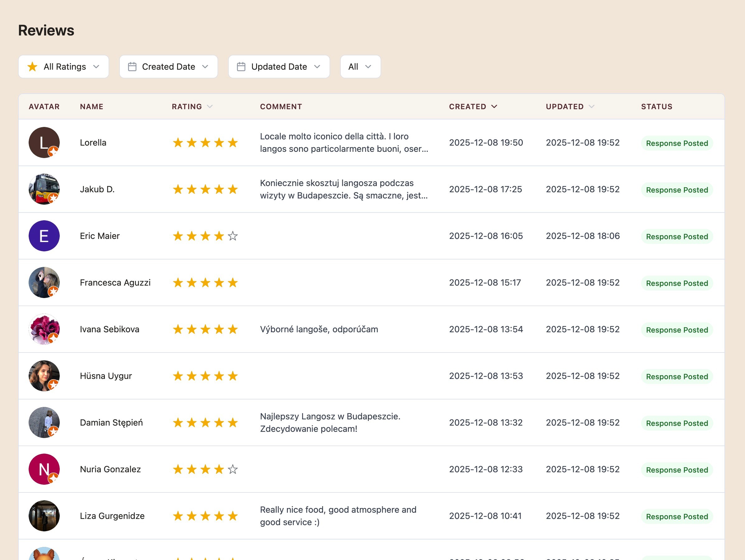The width and height of the screenshot is (745, 560).
Task: Open the All status filter dropdown
Action: click(x=360, y=67)
